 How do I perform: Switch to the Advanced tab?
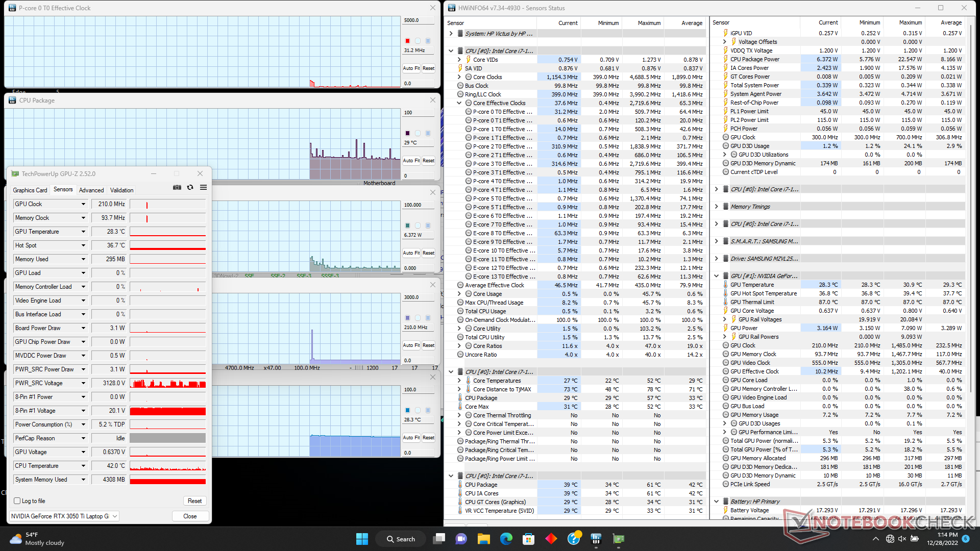[91, 190]
